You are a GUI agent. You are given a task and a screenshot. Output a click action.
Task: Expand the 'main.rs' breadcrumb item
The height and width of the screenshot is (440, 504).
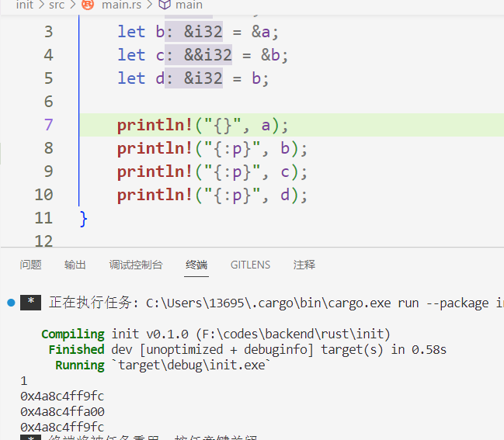point(120,5)
